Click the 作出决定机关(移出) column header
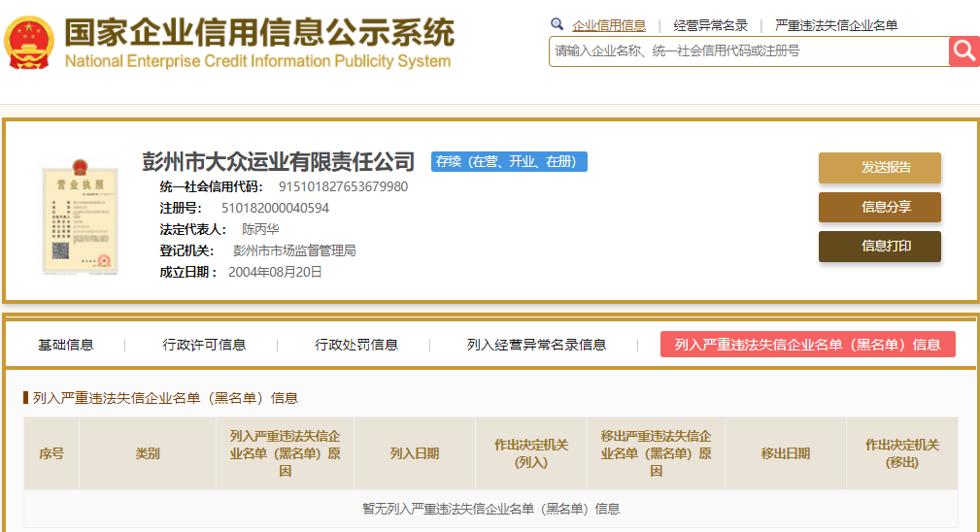The image size is (980, 532). 902,453
